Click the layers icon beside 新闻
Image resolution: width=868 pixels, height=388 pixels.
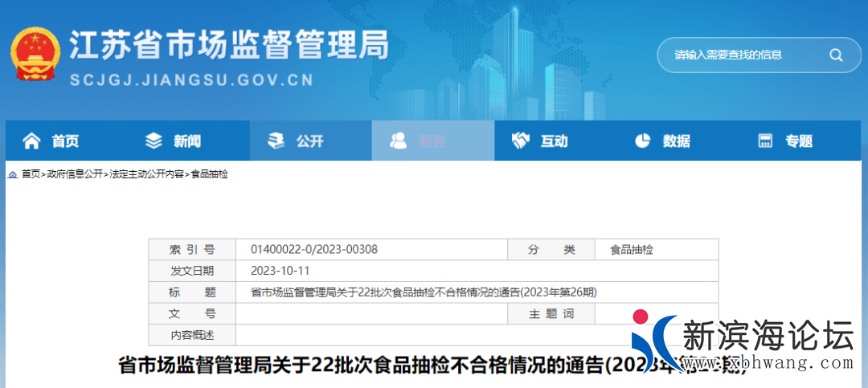click(154, 141)
